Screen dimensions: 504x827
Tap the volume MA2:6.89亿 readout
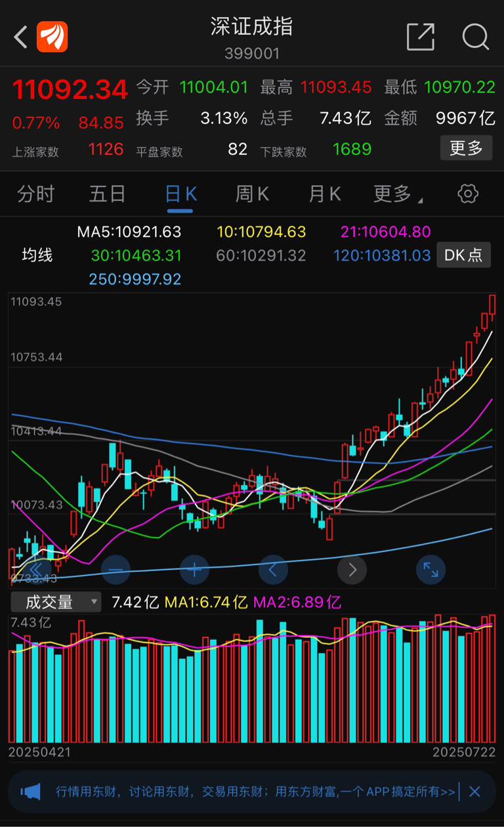297,602
